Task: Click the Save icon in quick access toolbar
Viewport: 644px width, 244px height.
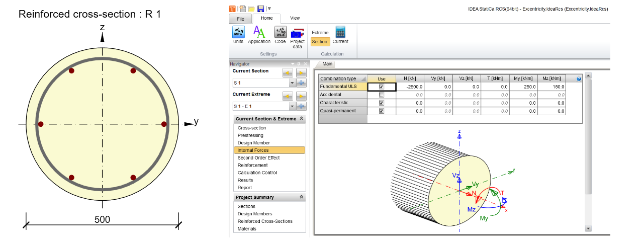Action: 261,9
